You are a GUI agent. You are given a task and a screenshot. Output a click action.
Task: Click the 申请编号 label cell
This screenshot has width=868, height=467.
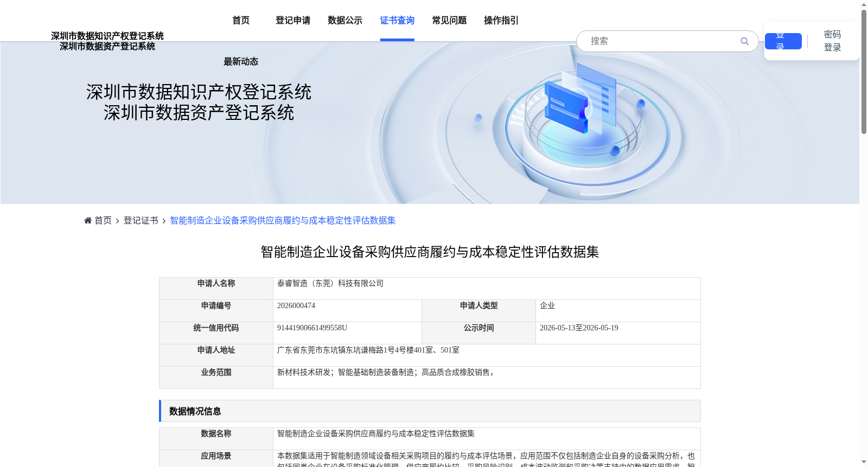click(216, 311)
